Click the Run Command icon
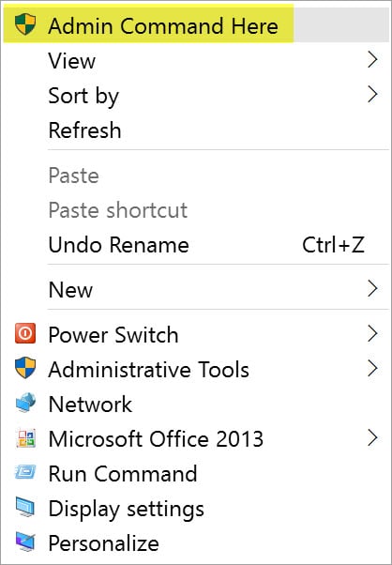This screenshot has width=392, height=565. 25,472
